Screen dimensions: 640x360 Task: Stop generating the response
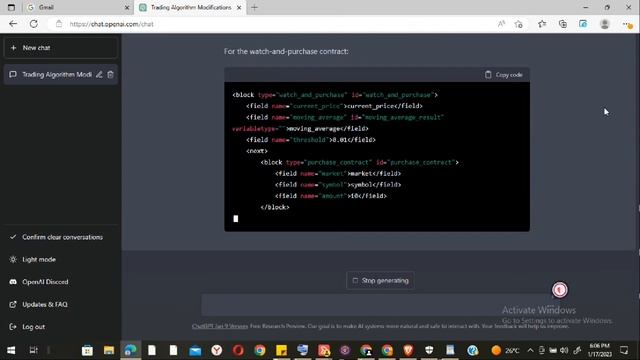click(x=380, y=280)
